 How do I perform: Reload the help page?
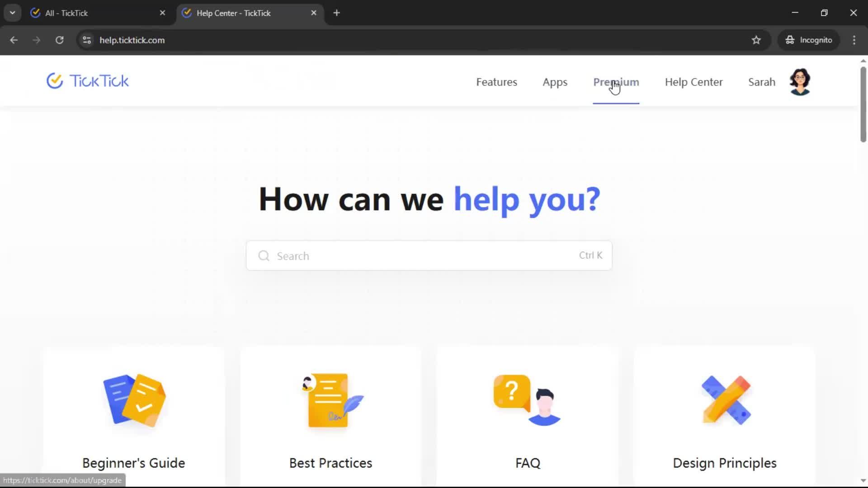click(59, 40)
